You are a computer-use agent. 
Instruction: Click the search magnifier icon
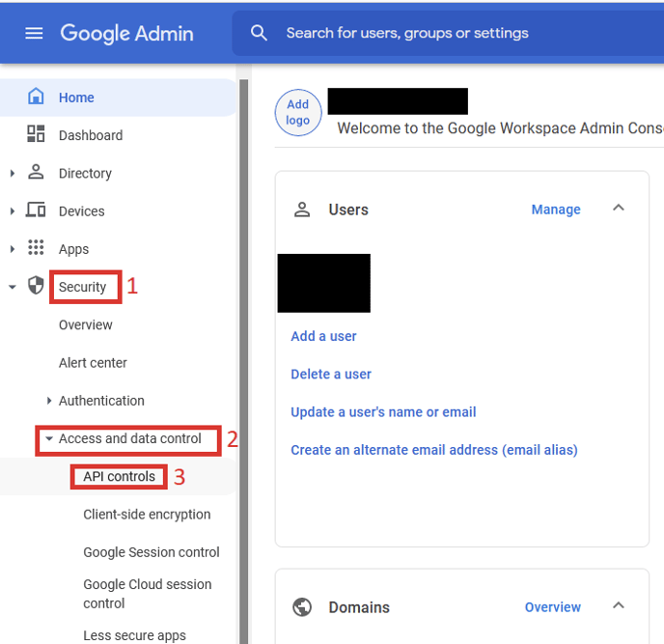click(259, 33)
